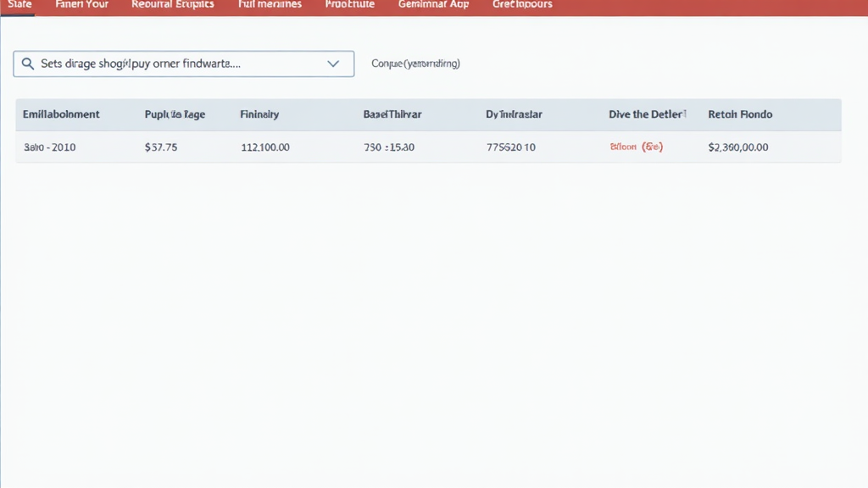This screenshot has height=488, width=868.
Task: Sort by the 'Fininairy' column header
Action: (259, 114)
